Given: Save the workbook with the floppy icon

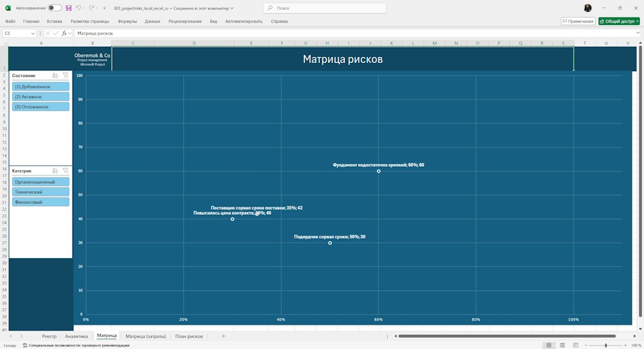Looking at the screenshot, I should tap(68, 8).
